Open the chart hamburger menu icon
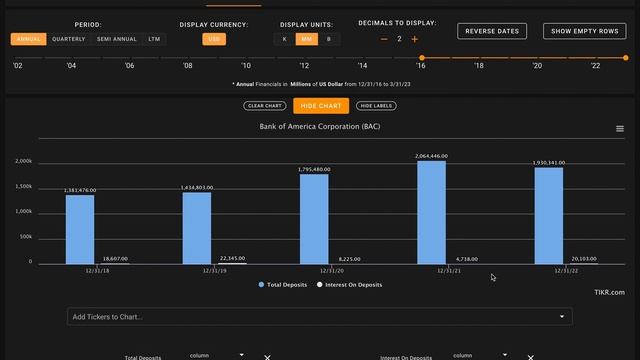640x360 pixels. pos(620,129)
